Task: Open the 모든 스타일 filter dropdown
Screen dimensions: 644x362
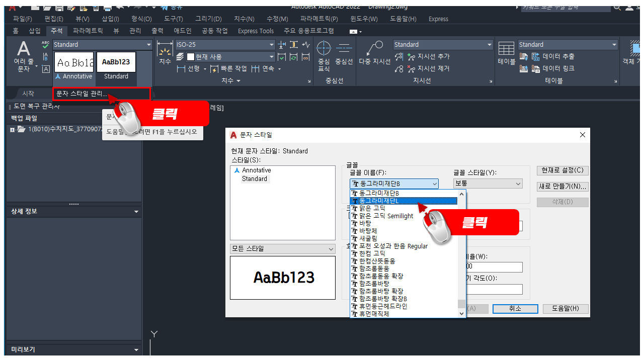Action: [283, 249]
